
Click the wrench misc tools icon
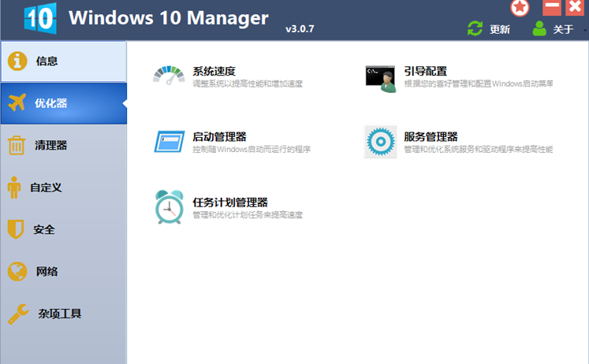click(18, 314)
